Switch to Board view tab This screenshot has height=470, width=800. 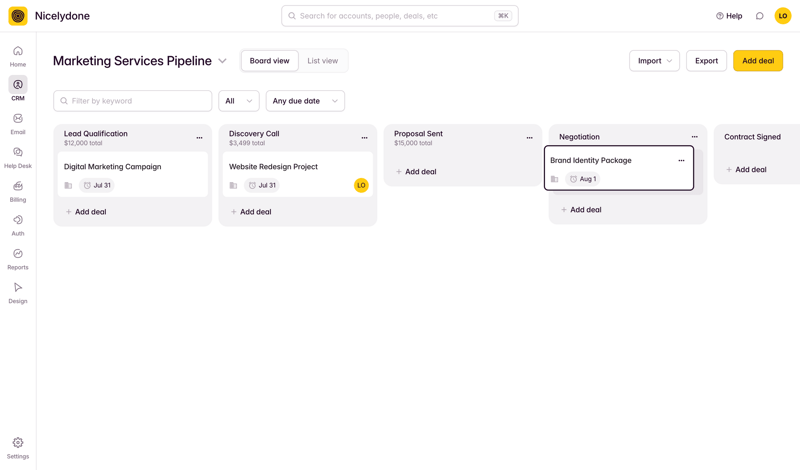tap(269, 61)
